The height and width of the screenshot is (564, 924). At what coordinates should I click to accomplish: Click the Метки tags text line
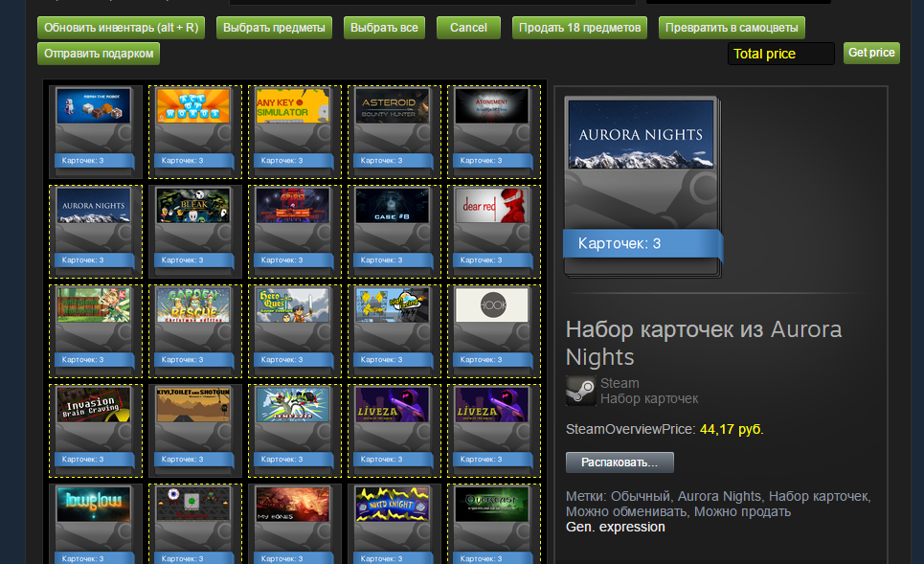[718, 504]
